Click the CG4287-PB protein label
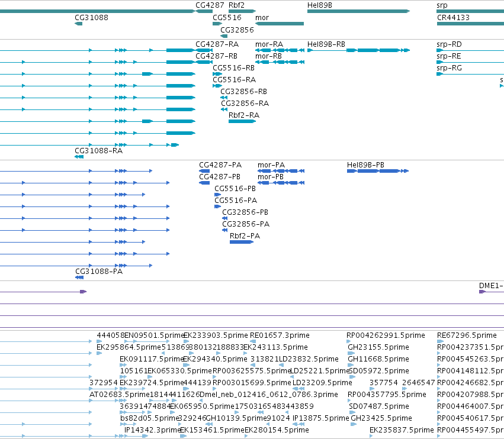 [220, 177]
